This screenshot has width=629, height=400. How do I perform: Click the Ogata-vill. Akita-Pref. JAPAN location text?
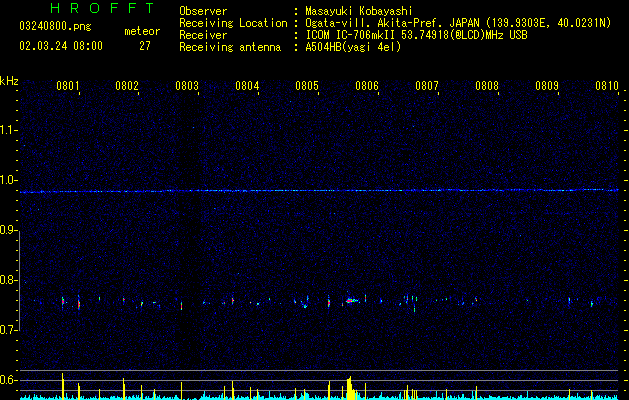point(458,23)
